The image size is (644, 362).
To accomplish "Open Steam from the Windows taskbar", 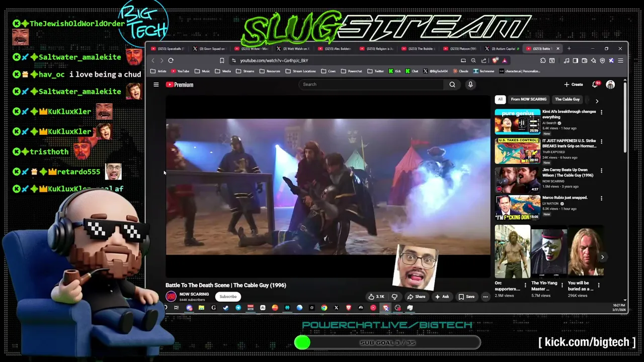I will point(225,308).
